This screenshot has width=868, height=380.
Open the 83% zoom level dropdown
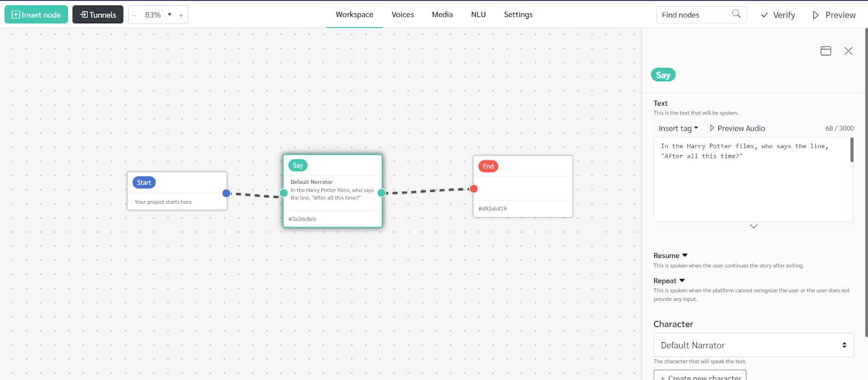158,15
